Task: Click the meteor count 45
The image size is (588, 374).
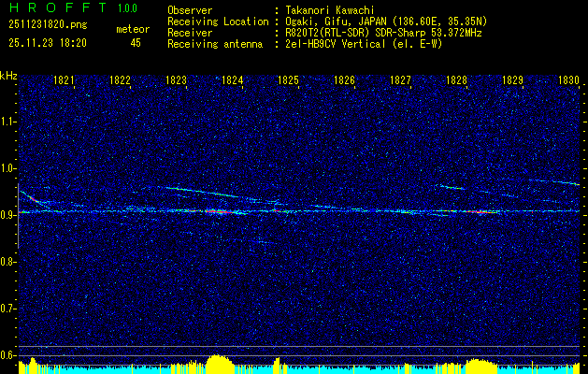Action: coord(136,43)
